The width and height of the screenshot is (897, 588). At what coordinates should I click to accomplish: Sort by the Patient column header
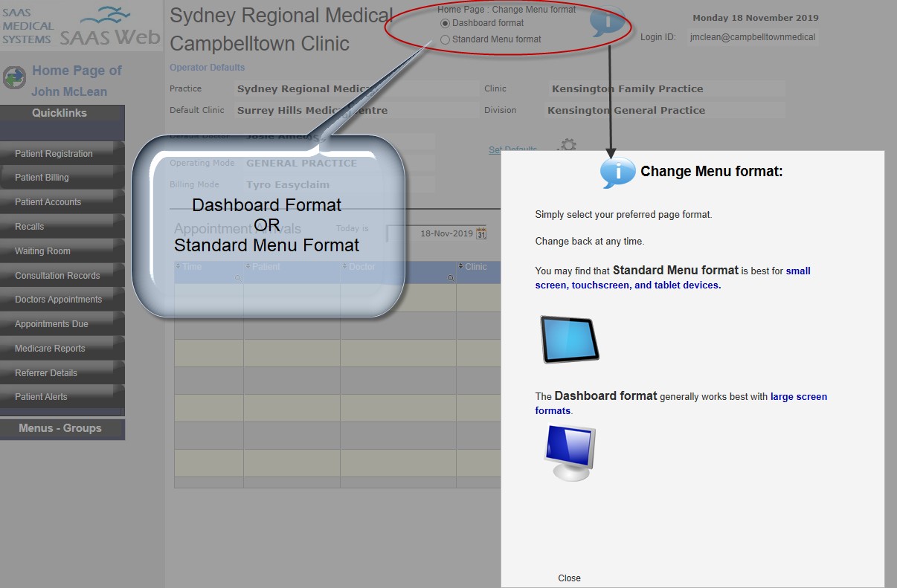point(266,266)
